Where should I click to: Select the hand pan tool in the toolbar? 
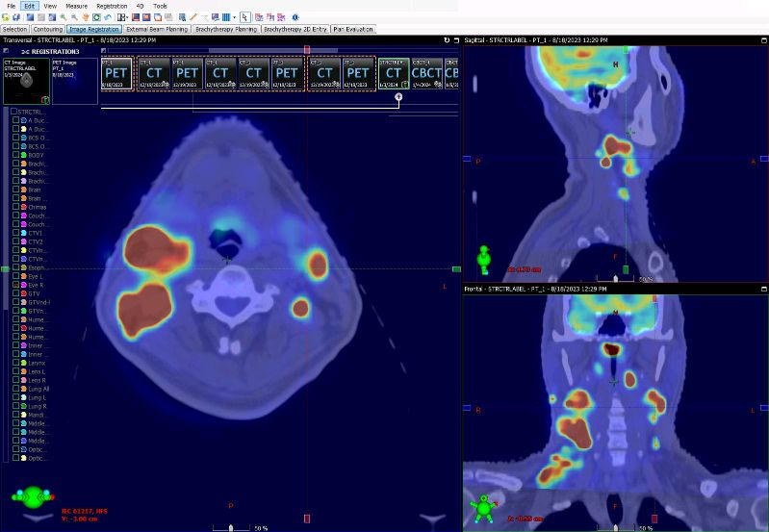pos(86,17)
